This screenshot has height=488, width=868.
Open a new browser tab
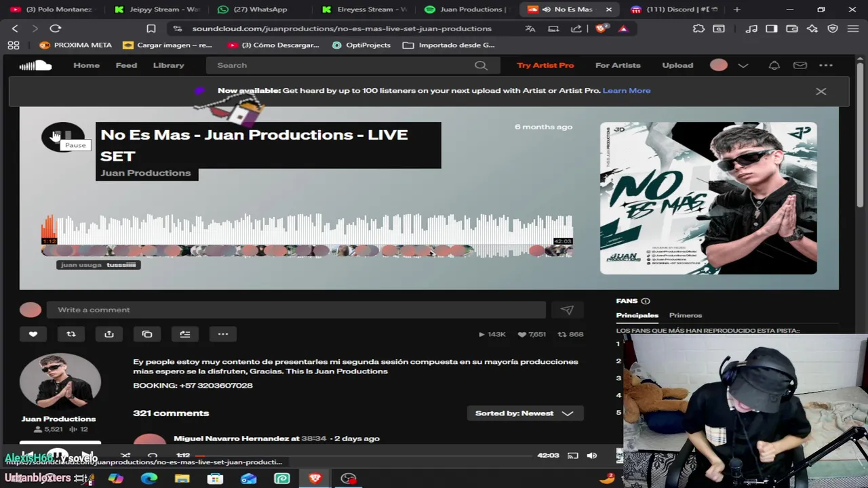click(x=736, y=9)
